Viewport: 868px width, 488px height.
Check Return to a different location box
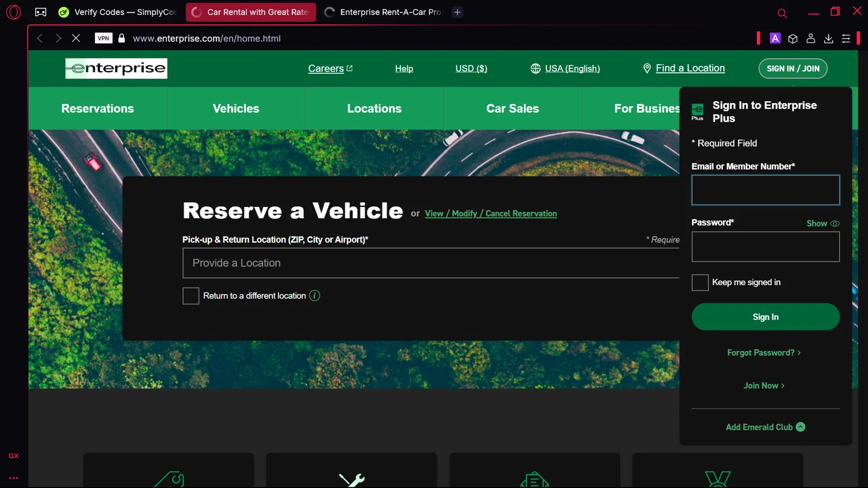click(x=191, y=295)
